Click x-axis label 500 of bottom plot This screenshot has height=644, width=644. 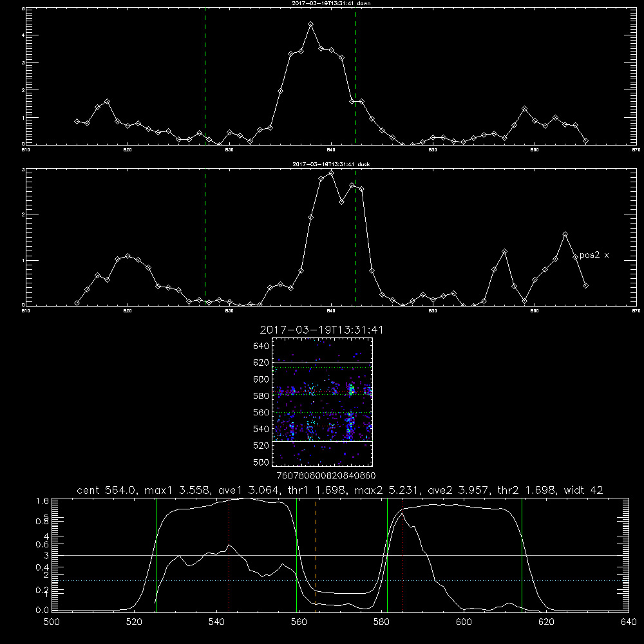pyautogui.click(x=52, y=622)
